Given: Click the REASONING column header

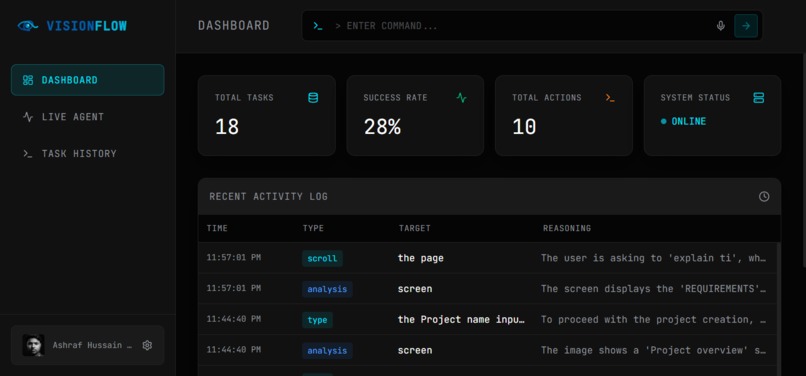Looking at the screenshot, I should (x=566, y=228).
